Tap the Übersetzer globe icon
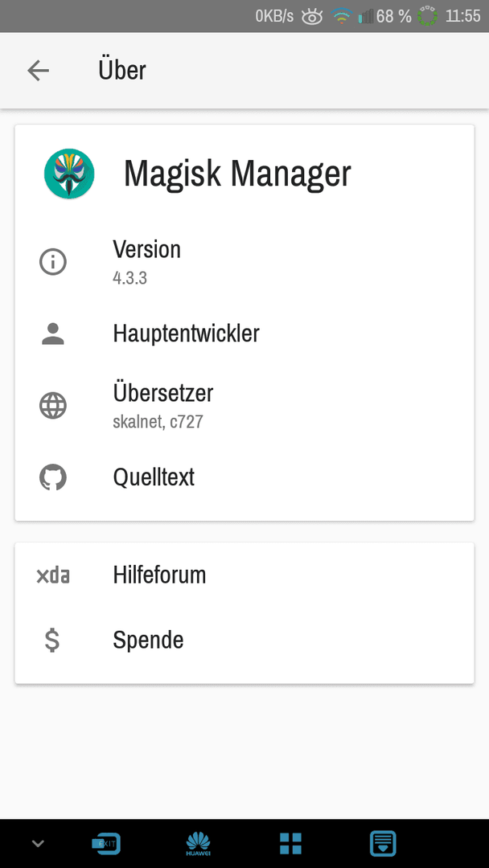 pos(53,406)
